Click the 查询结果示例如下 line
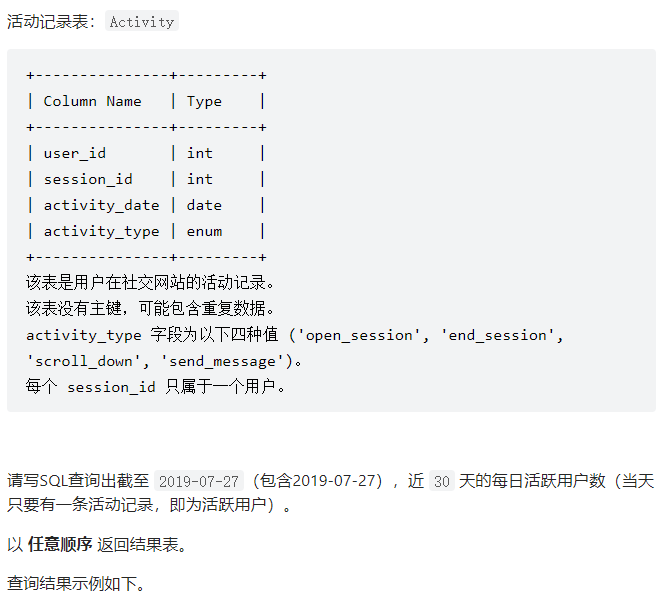 coord(76,584)
